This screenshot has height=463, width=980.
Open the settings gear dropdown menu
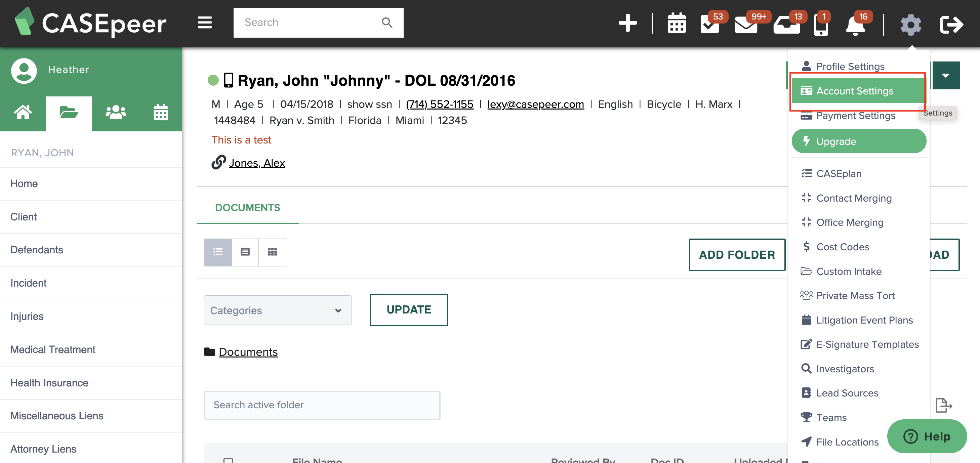point(910,25)
